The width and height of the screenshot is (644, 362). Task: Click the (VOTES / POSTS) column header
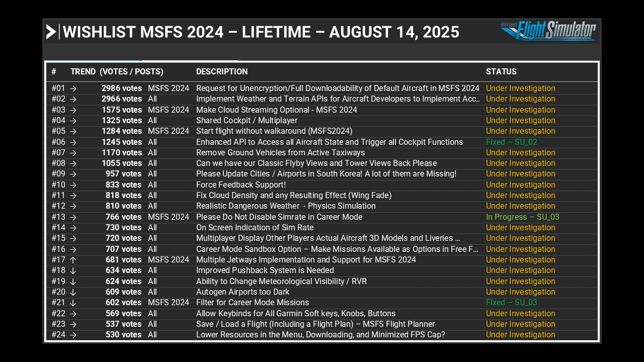point(131,72)
